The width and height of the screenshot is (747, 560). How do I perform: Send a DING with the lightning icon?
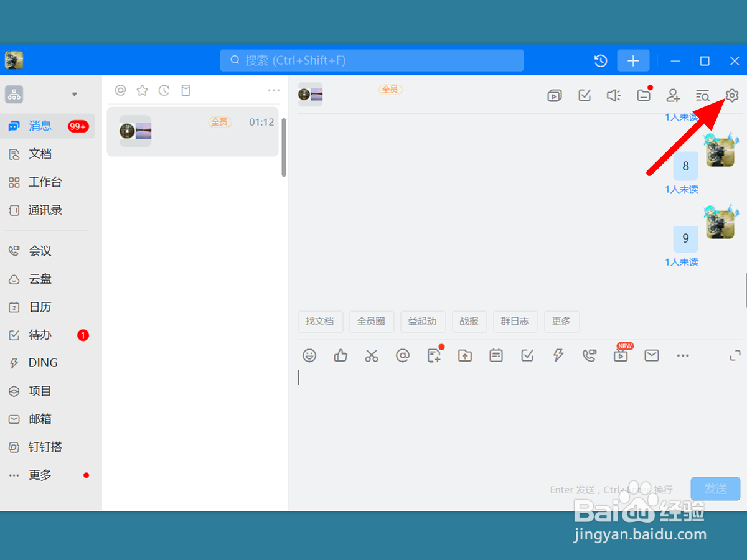click(x=558, y=355)
